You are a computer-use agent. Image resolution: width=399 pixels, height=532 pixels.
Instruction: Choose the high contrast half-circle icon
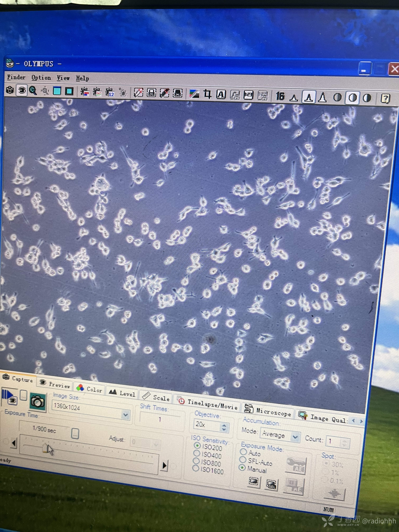coord(367,98)
